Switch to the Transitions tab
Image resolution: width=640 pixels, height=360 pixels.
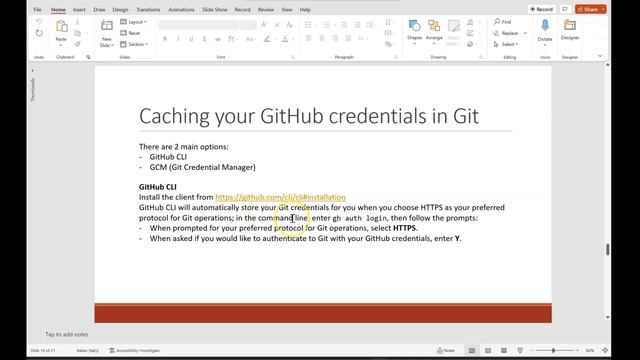point(148,9)
